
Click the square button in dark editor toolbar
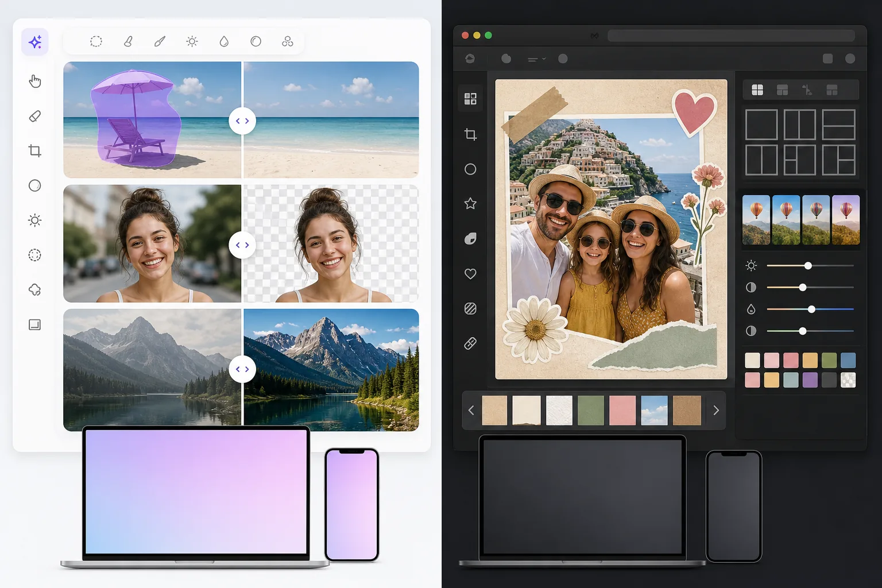pos(827,59)
